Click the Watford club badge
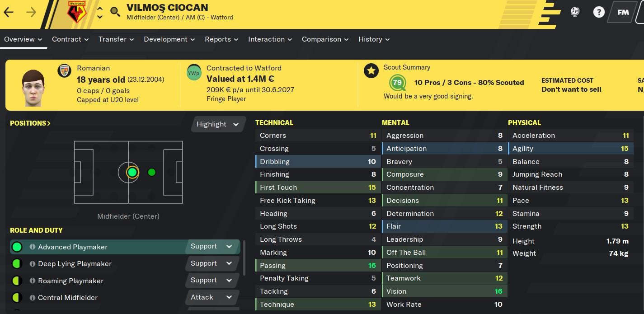 (77, 12)
